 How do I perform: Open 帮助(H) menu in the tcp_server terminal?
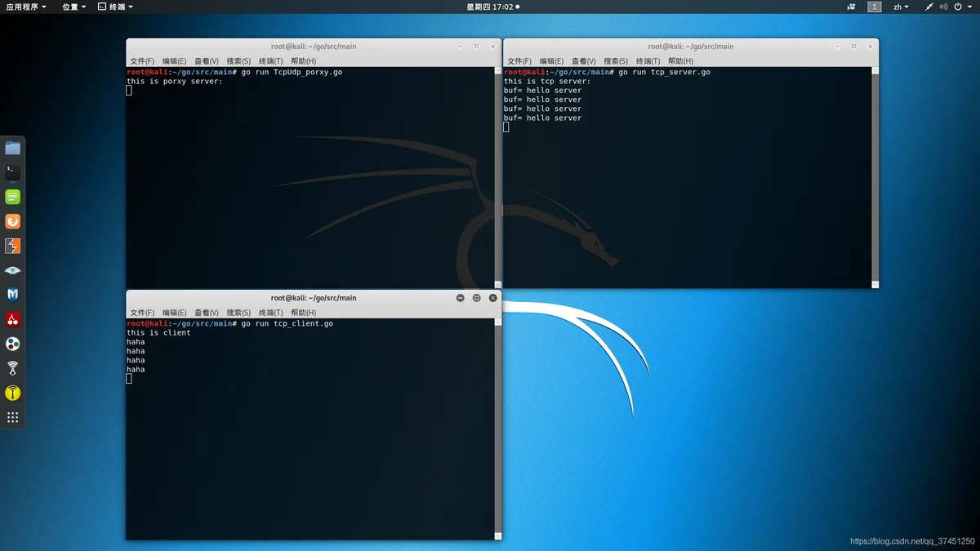pyautogui.click(x=680, y=61)
